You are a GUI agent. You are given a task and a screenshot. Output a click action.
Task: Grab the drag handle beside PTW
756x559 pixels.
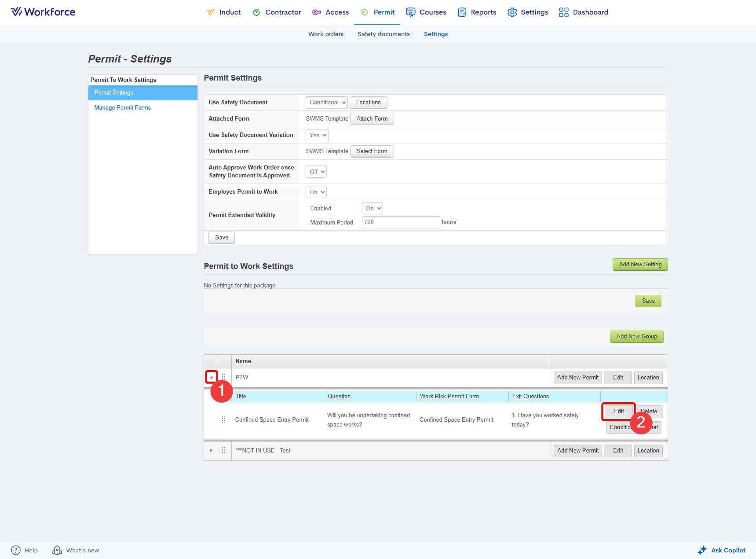pos(223,377)
